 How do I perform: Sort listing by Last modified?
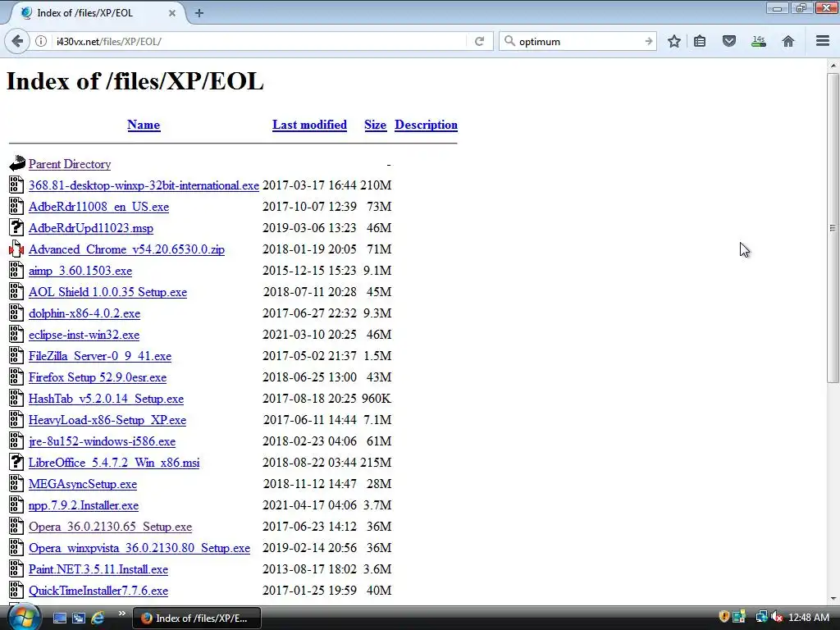click(309, 125)
